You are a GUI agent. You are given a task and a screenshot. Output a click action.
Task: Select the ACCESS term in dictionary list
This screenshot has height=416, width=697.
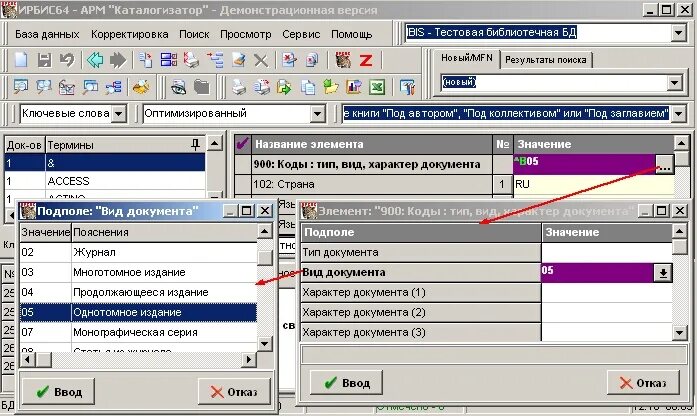click(105, 181)
